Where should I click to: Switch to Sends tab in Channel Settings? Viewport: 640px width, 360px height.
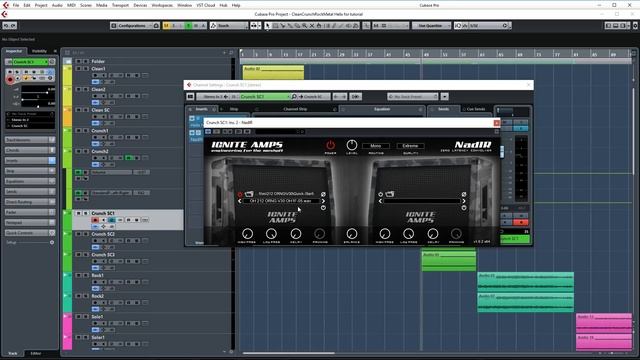444,109
